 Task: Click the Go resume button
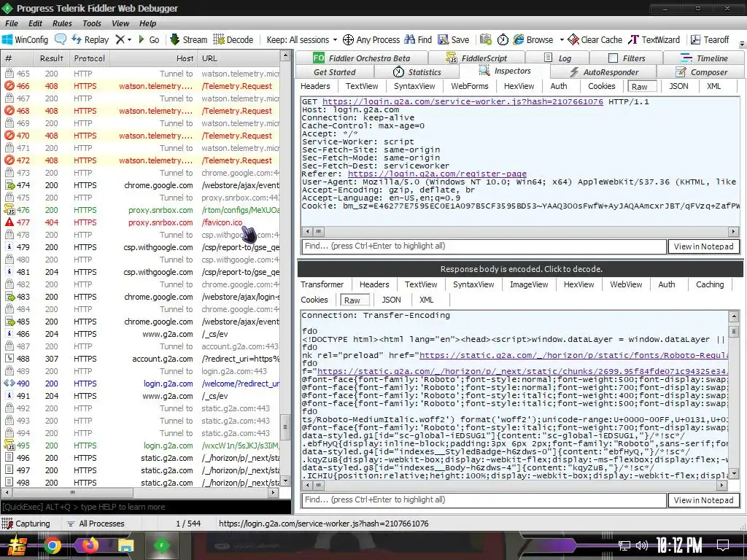(x=149, y=39)
